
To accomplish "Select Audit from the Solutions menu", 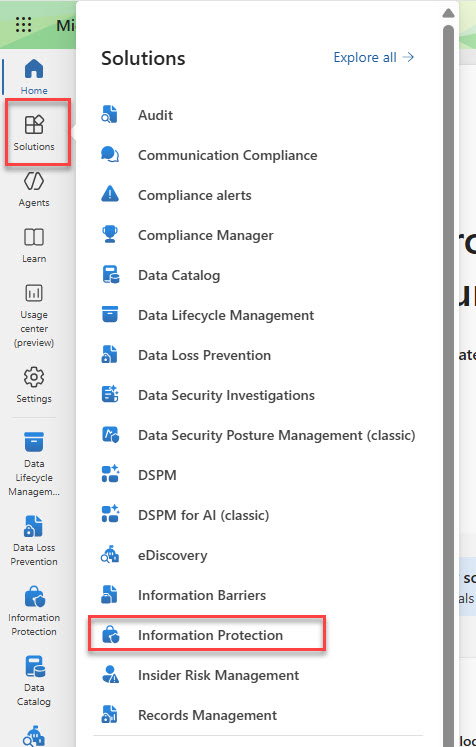I will click(x=155, y=115).
